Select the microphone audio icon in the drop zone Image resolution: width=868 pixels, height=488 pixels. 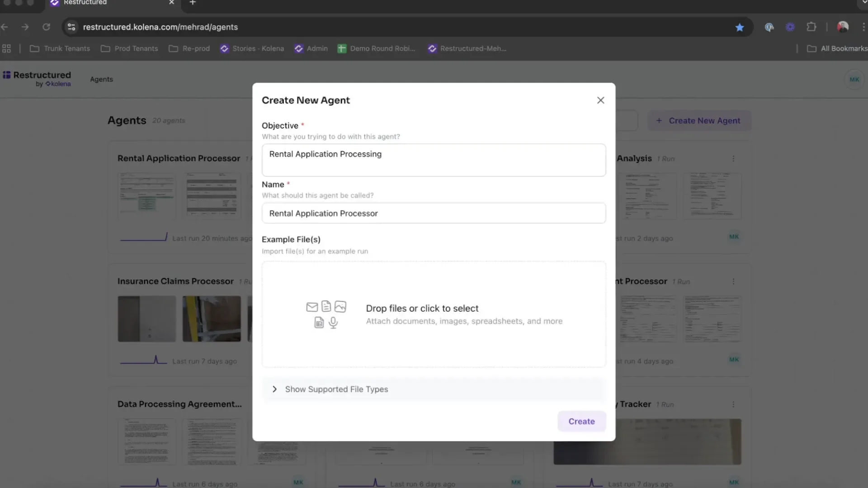point(333,323)
